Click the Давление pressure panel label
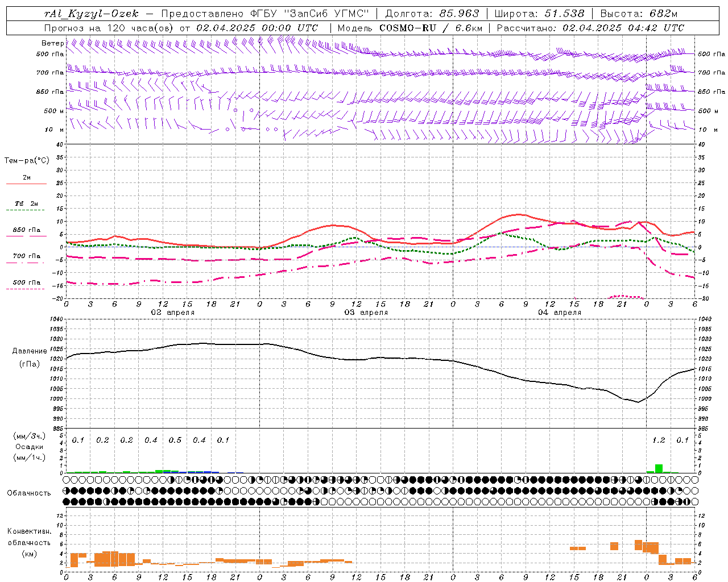The height and width of the screenshot is (582, 728). pyautogui.click(x=30, y=351)
